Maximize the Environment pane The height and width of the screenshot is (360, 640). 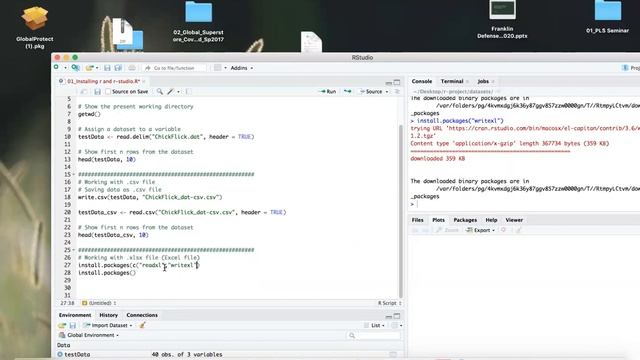(397, 316)
